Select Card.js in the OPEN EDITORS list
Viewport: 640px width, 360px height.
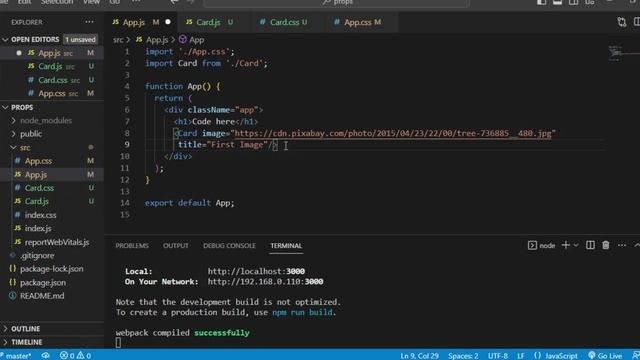pyautogui.click(x=52, y=66)
